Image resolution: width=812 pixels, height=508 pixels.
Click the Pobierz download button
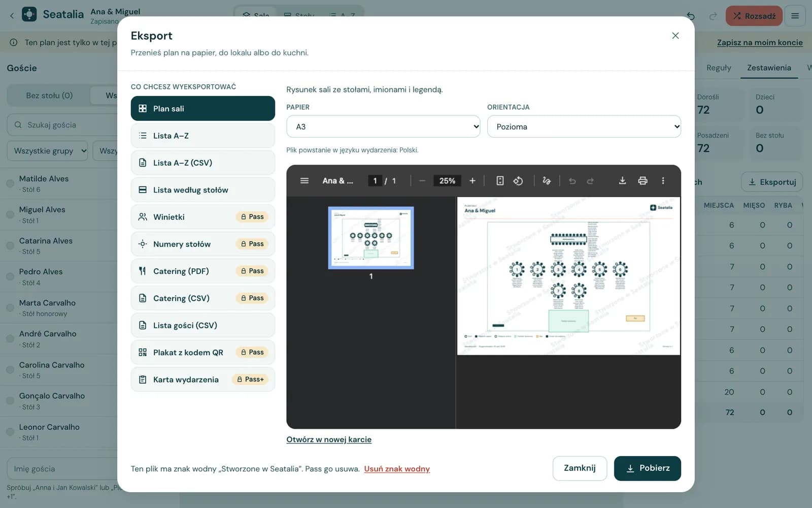click(x=648, y=468)
